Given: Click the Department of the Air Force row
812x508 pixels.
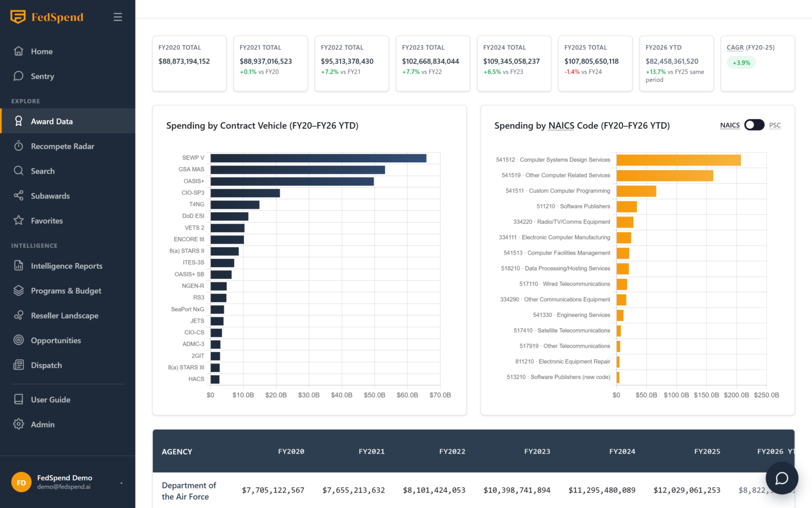Looking at the screenshot, I should point(474,491).
